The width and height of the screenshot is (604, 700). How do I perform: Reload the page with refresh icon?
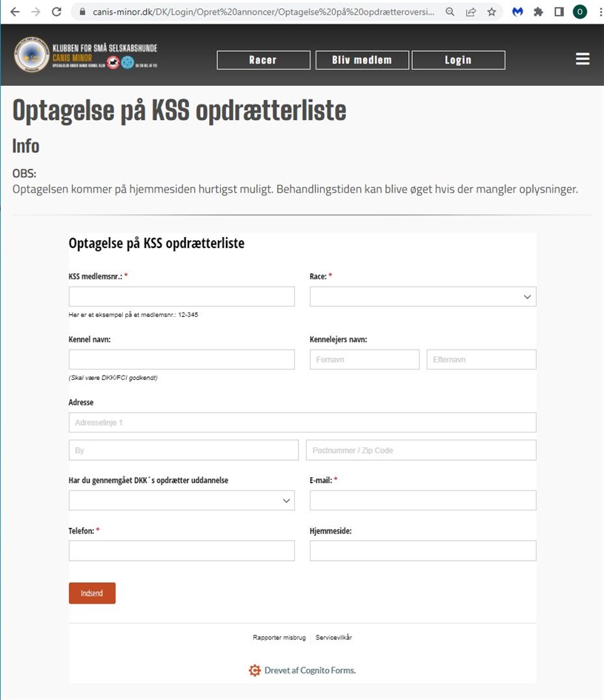(x=56, y=12)
